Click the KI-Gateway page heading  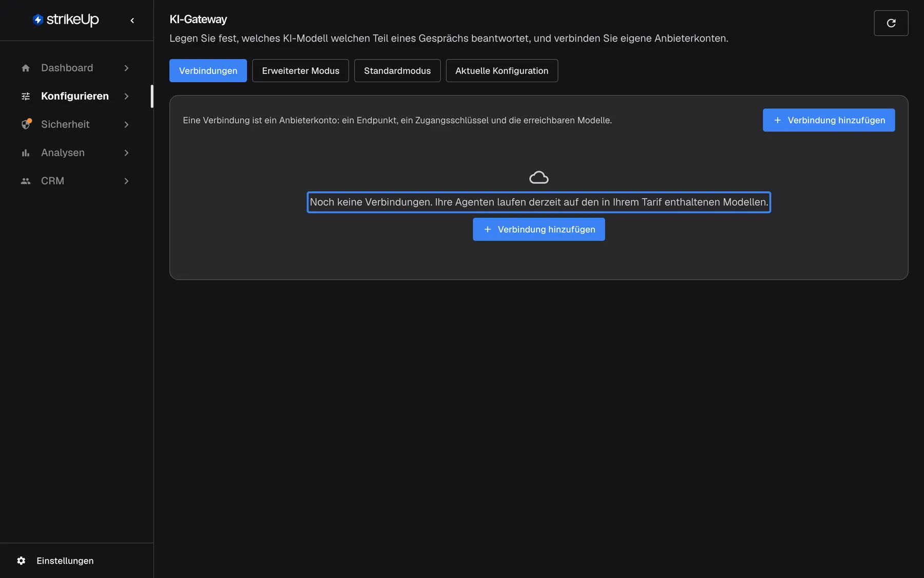point(198,20)
